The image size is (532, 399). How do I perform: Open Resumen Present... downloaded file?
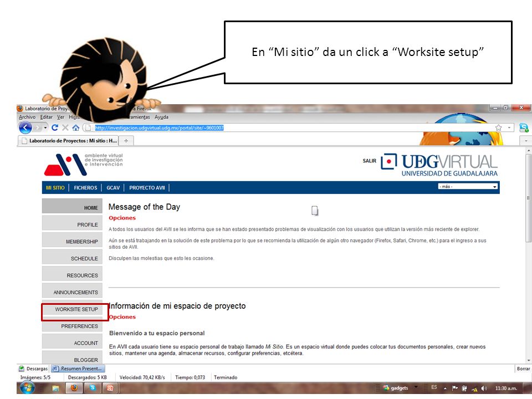pyautogui.click(x=78, y=369)
